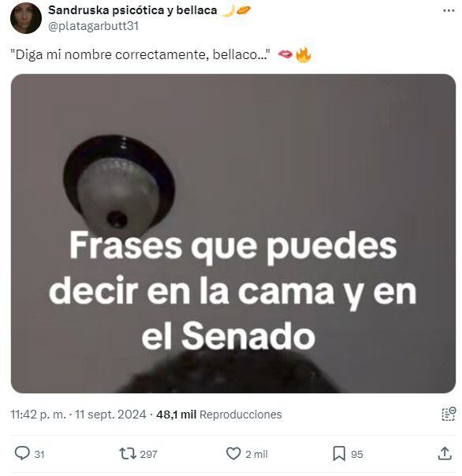Screen dimensions: 462x476
Task: Bookmark the tweet using the ribbon icon
Action: pyautogui.click(x=339, y=454)
